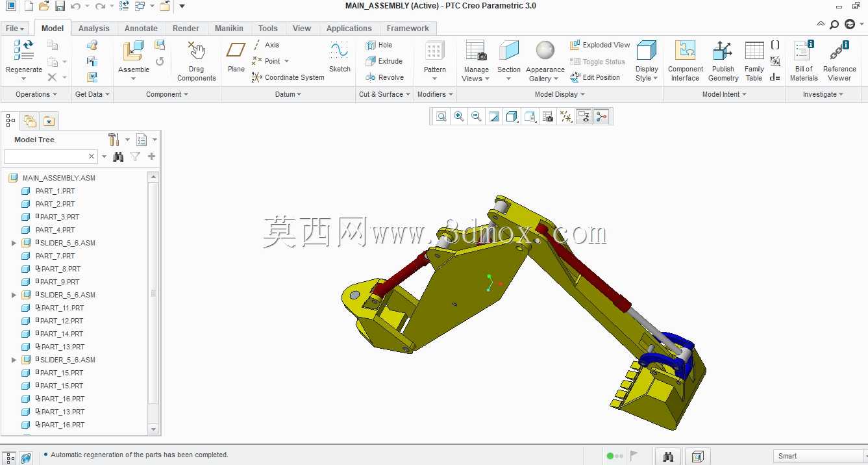
Task: Select the Extrude tool
Action: tap(384, 61)
